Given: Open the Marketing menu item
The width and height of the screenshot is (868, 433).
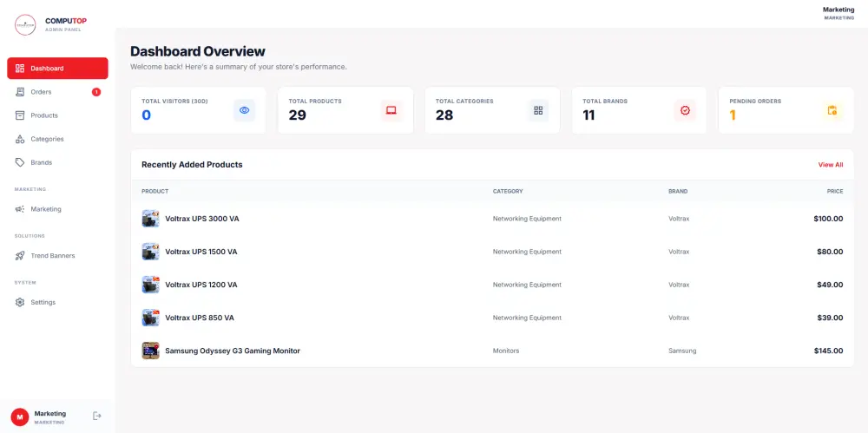Looking at the screenshot, I should tap(57, 209).
